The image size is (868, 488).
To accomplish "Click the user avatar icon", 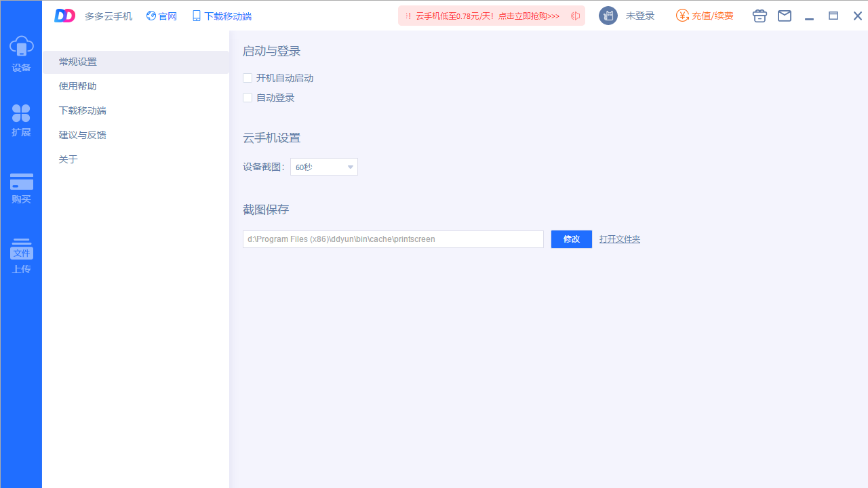I will [608, 16].
